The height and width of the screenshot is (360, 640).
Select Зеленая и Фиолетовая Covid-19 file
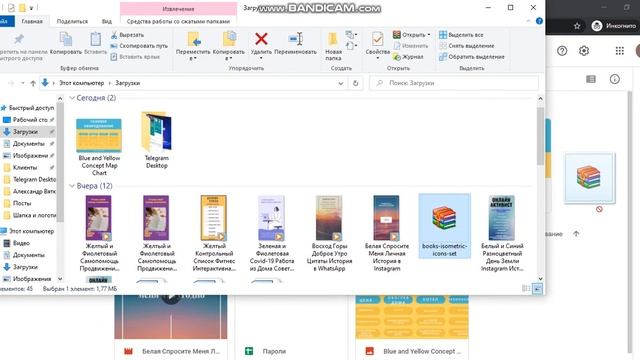coord(271,233)
